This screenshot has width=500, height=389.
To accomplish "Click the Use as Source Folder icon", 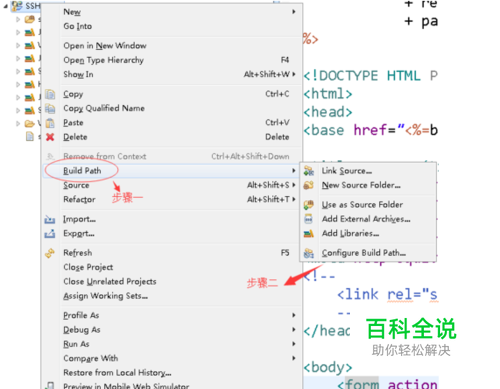I will pyautogui.click(x=309, y=205).
